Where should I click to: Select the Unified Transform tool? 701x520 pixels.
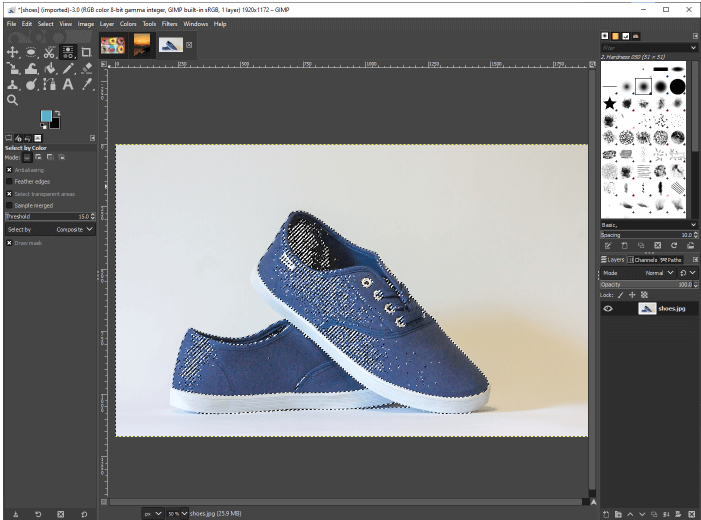(13, 68)
